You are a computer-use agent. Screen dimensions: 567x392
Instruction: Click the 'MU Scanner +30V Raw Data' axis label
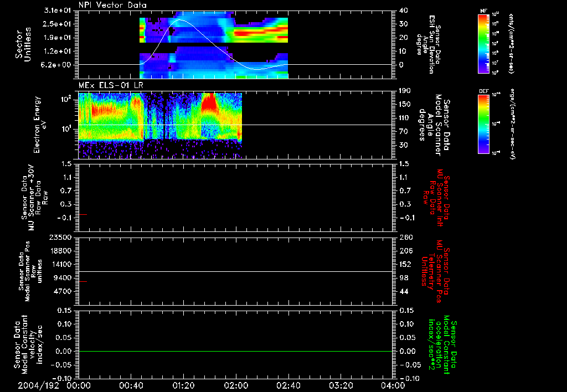coord(35,198)
